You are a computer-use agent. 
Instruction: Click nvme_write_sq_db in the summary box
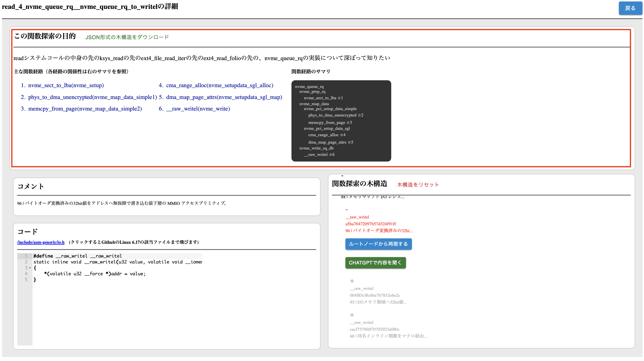pyautogui.click(x=316, y=148)
